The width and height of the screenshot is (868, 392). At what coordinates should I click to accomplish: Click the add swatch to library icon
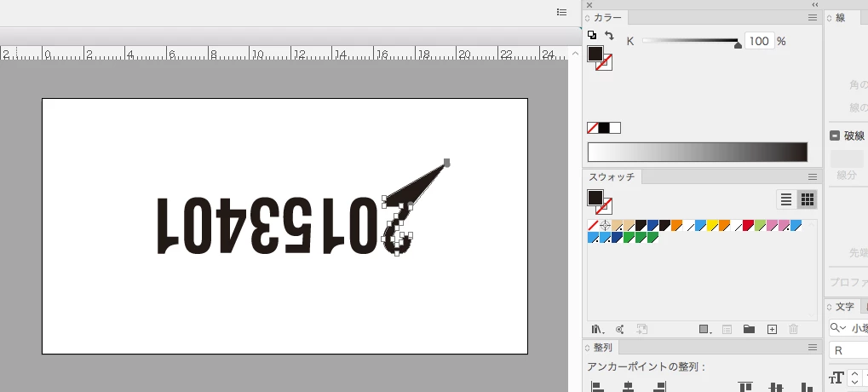point(641,330)
